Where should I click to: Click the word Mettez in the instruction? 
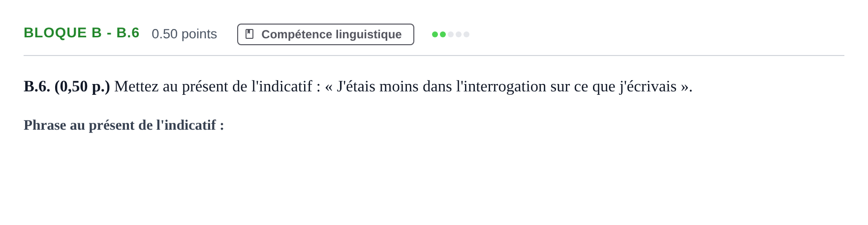[137, 86]
